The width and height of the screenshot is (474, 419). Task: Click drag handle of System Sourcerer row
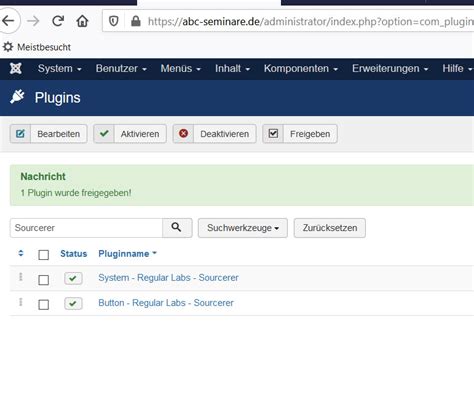(21, 277)
